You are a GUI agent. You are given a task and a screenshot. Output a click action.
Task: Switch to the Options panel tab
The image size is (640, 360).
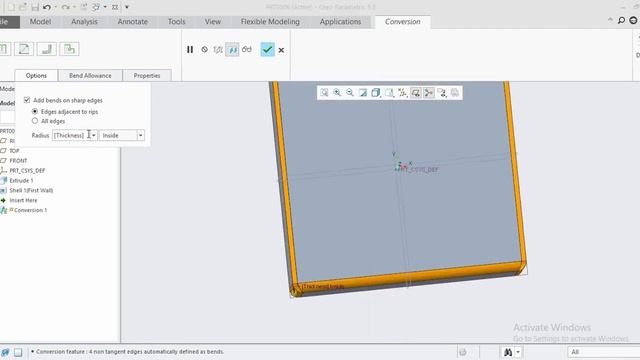36,76
